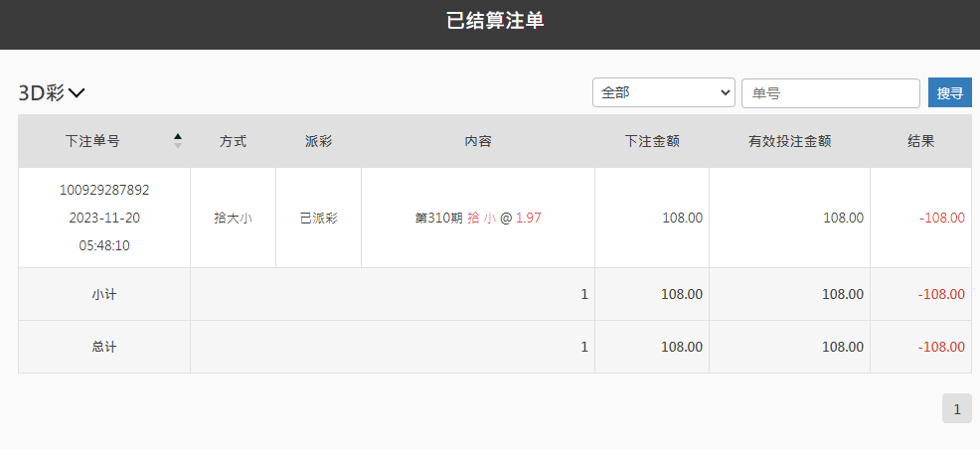The width and height of the screenshot is (980, 449).
Task: Go to page 1 in pagination
Action: pyautogui.click(x=956, y=408)
